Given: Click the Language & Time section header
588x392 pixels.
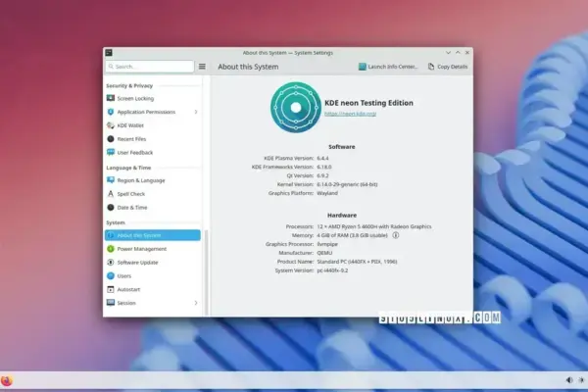Looking at the screenshot, I should tap(128, 168).
